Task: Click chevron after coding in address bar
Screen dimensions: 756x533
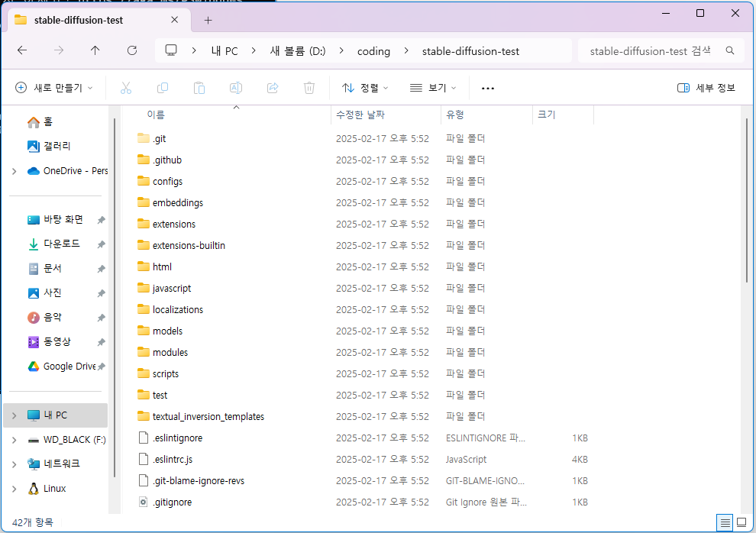Action: 406,50
